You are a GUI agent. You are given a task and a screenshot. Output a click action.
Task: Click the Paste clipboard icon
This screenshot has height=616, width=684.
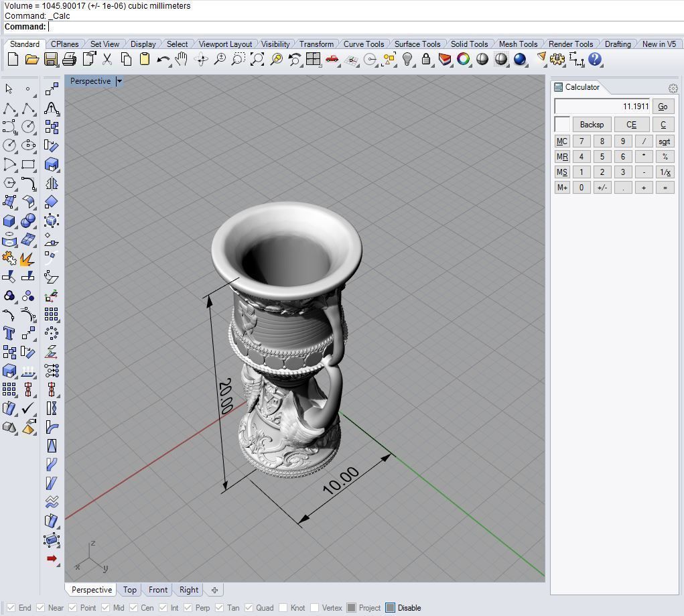(x=145, y=59)
